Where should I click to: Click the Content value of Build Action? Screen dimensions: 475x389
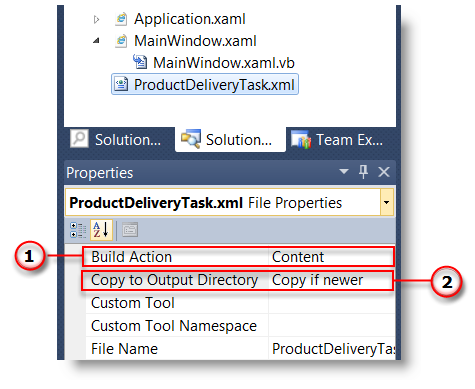[298, 257]
